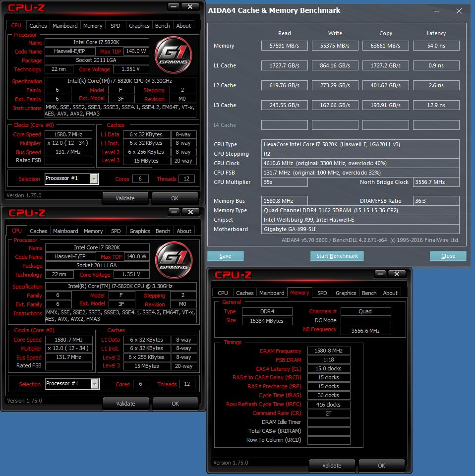Viewport: 475px width, 476px height.
Task: Open Memory tab in top CPU-Z window
Action: tap(93, 26)
